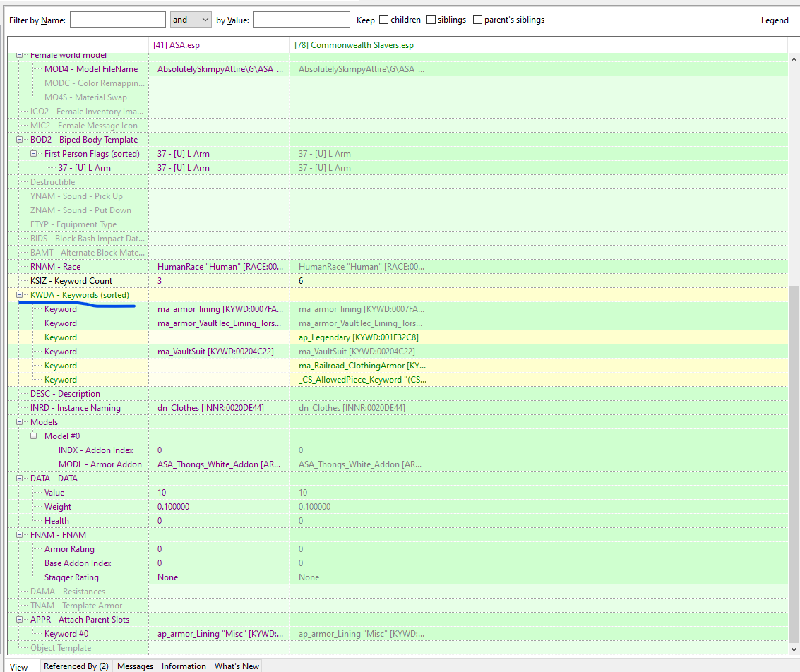Select the YNAM - Sound - Pick Up row
Viewport: 800px width, 672px height.
(x=398, y=196)
